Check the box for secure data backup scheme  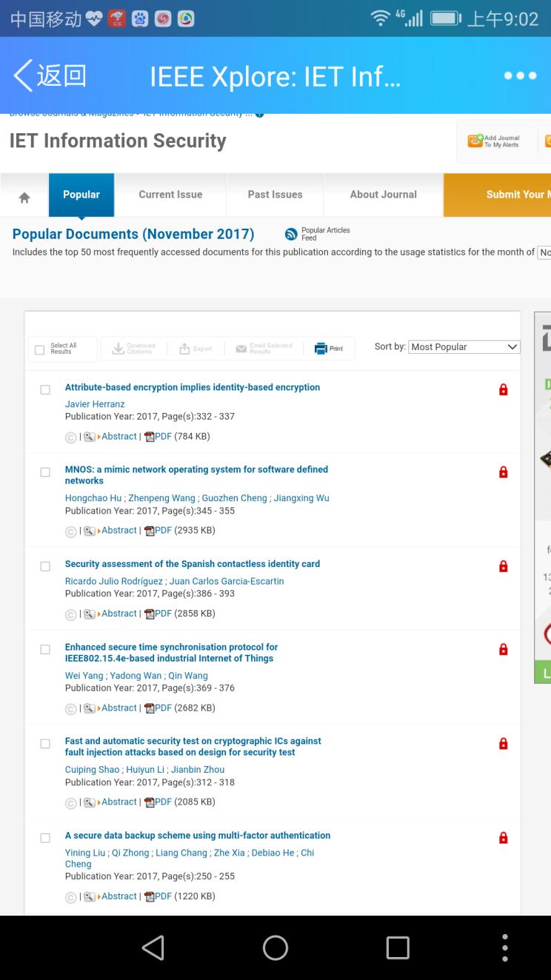pyautogui.click(x=45, y=838)
